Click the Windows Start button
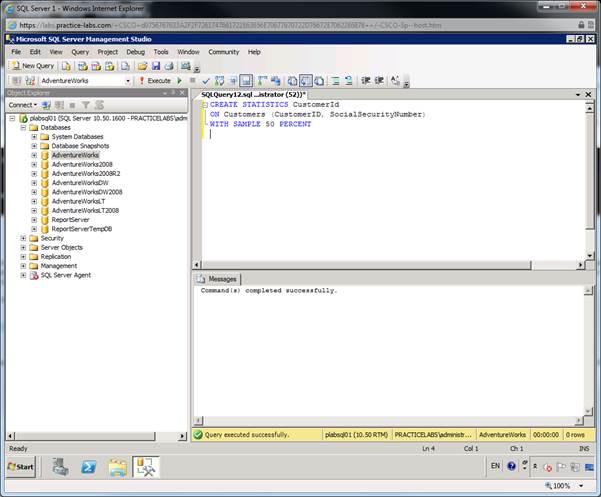Screen dimensions: 601x497 pos(21,467)
